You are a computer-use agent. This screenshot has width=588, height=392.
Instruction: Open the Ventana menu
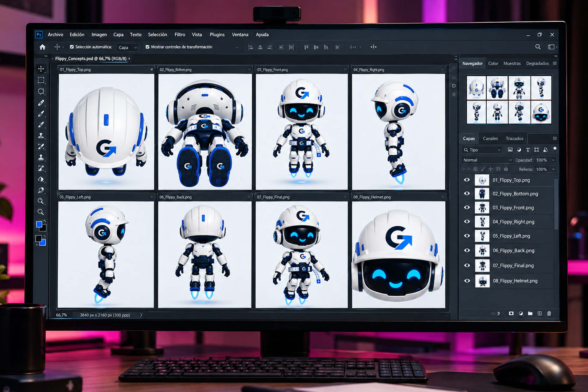(240, 35)
